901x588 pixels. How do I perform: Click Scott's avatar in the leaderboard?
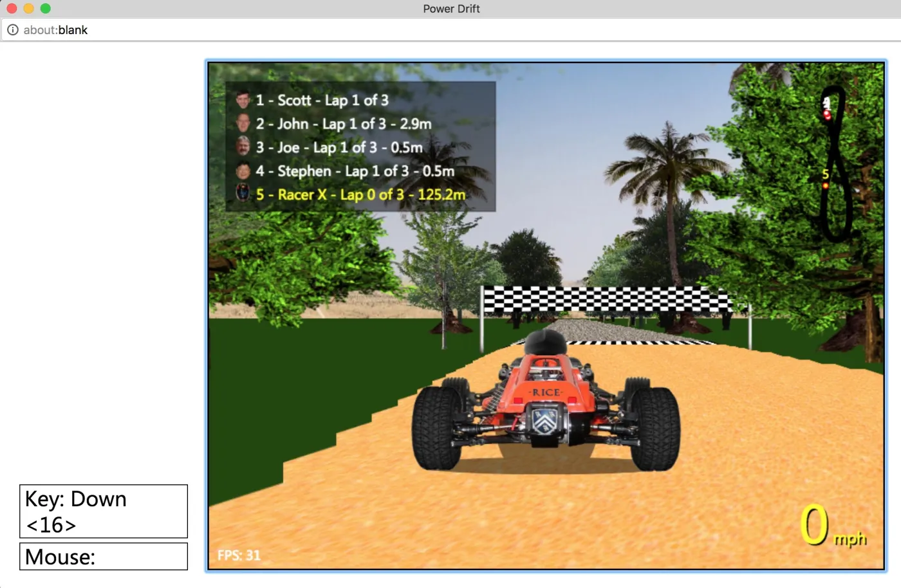tap(243, 100)
